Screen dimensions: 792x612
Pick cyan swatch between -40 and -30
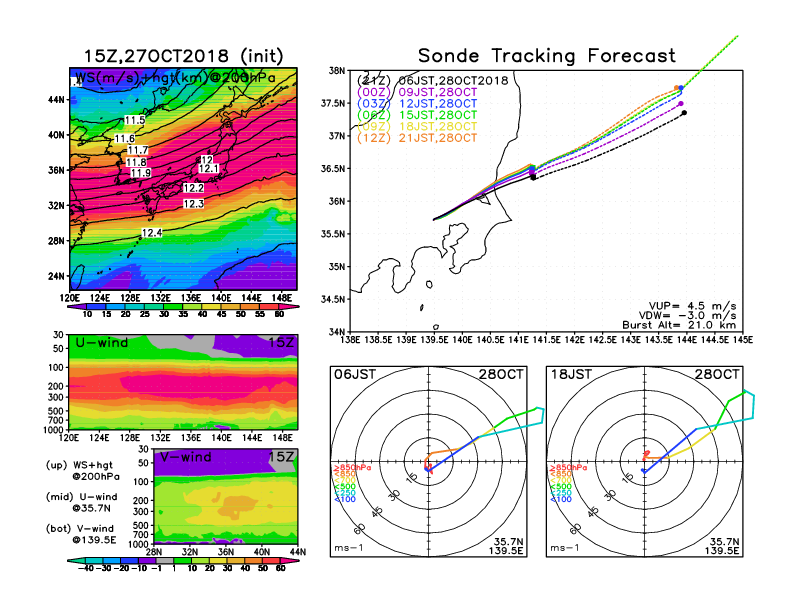[x=94, y=561]
